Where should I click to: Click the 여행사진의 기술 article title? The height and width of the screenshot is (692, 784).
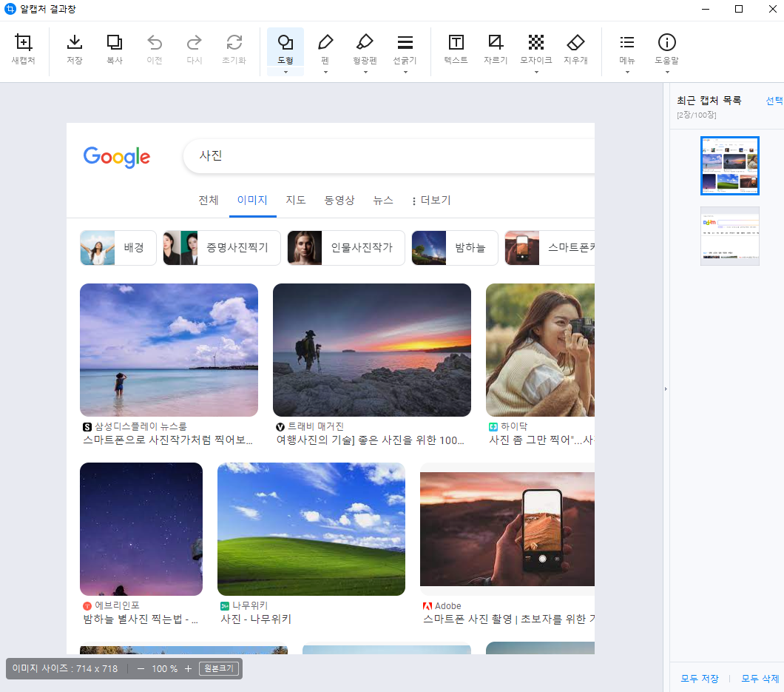coord(371,440)
